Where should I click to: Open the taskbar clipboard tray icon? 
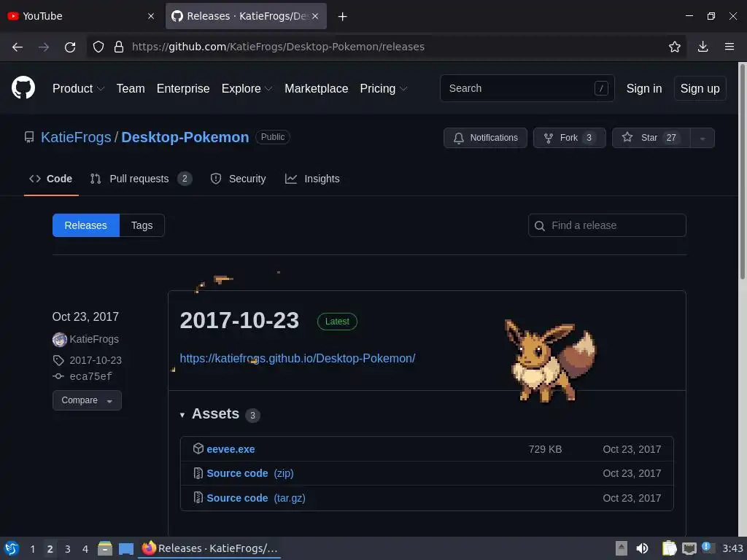point(669,548)
